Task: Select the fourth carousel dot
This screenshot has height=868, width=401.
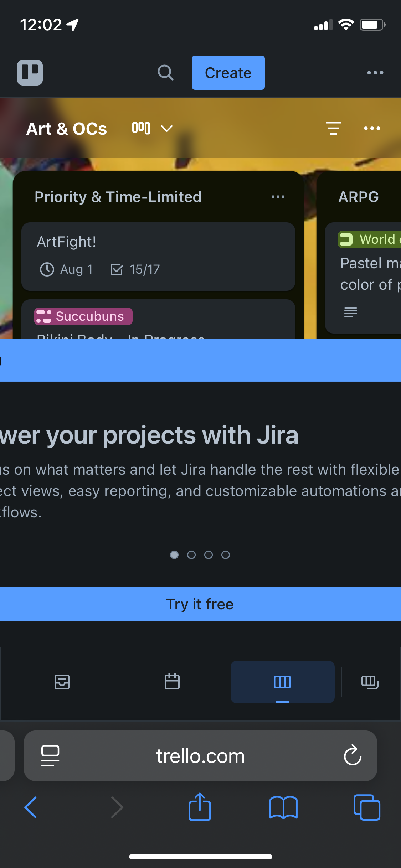Action: point(226,555)
